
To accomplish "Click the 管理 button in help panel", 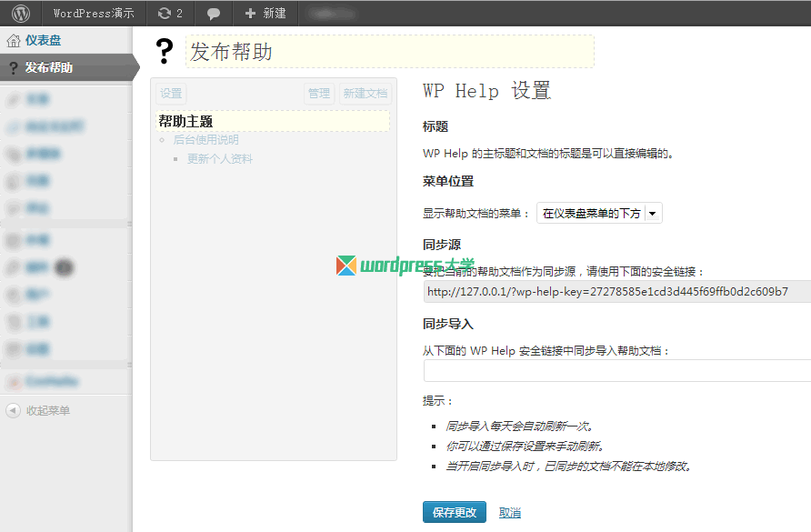I will point(318,93).
